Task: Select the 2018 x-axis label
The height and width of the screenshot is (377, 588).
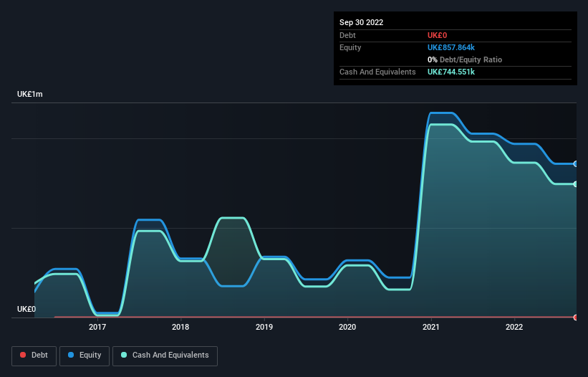Action: tap(180, 327)
